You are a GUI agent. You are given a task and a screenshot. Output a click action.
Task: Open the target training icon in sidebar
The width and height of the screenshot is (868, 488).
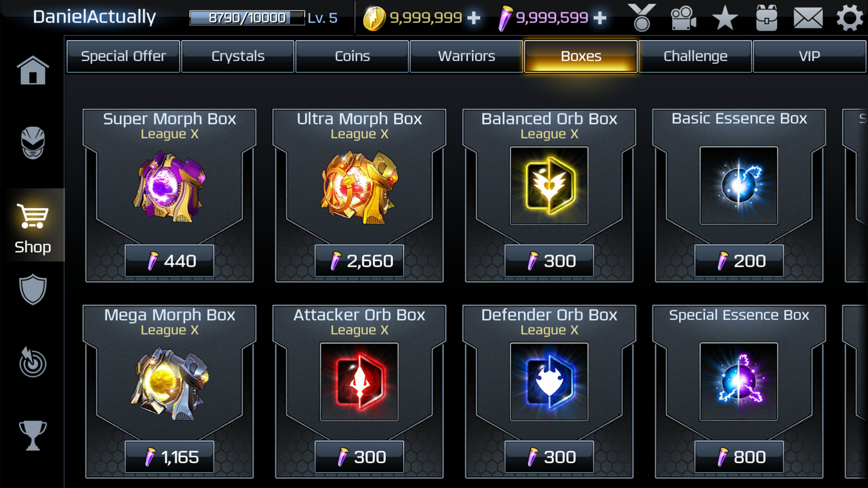(33, 362)
